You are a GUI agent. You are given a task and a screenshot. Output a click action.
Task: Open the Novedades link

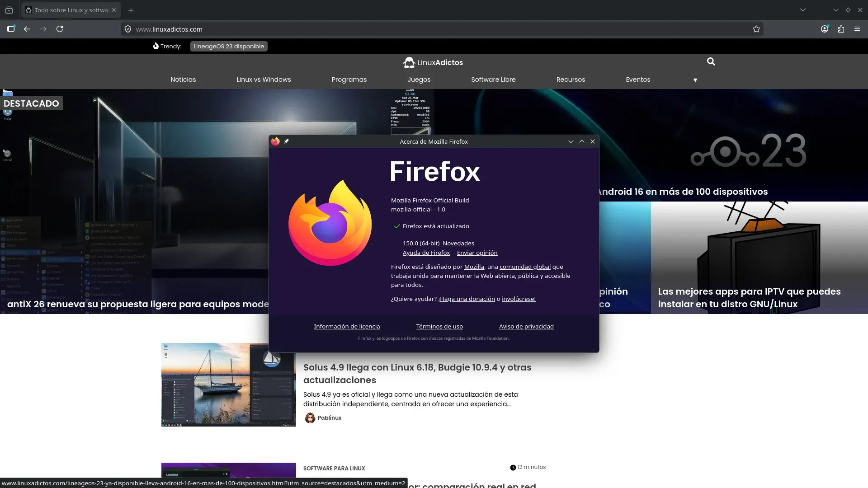tap(458, 243)
